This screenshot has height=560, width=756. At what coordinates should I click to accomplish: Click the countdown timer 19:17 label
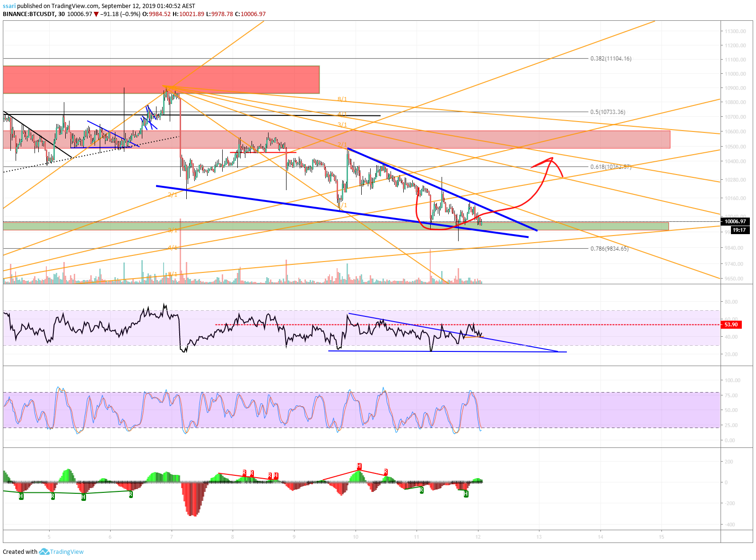pyautogui.click(x=739, y=230)
